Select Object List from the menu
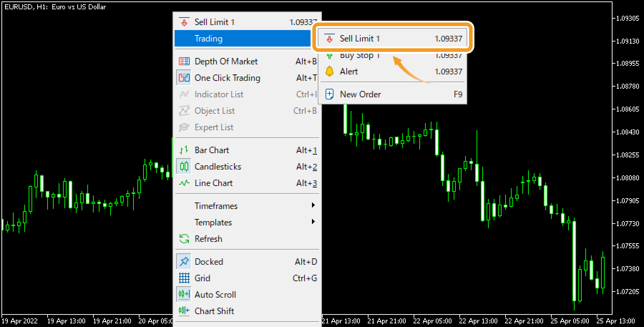The height and width of the screenshot is (327, 644). [215, 111]
